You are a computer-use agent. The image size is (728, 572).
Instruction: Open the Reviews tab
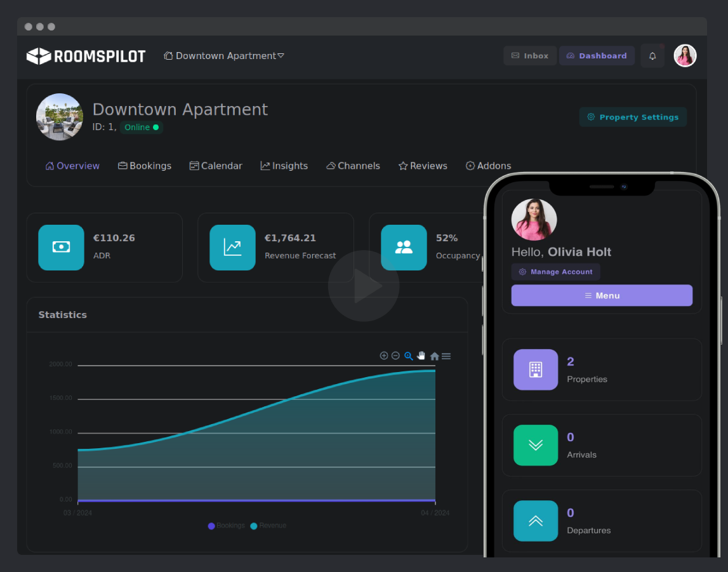423,166
